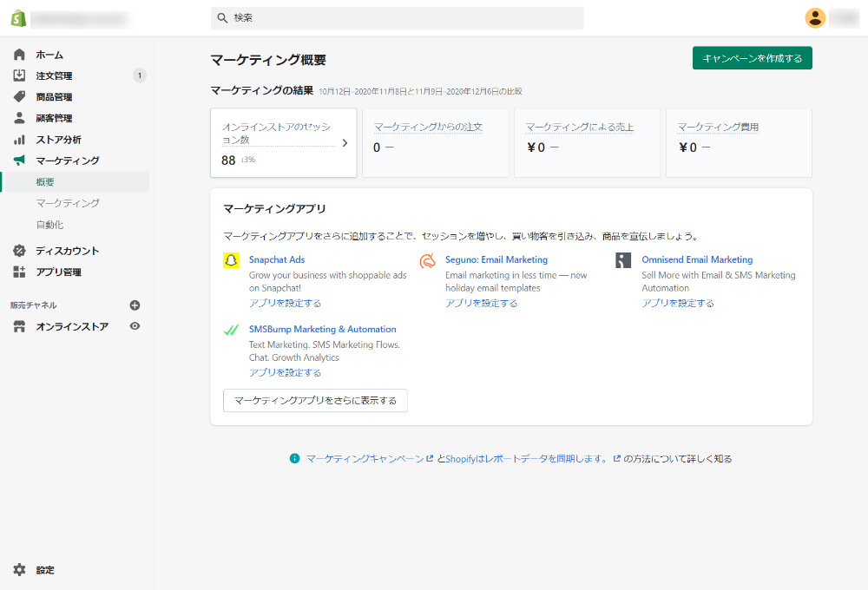Select 概要 submenu item

(x=76, y=181)
